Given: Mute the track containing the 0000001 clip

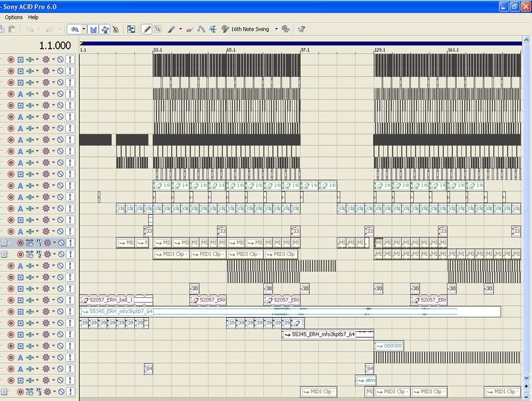Looking at the screenshot, I should pos(61,346).
